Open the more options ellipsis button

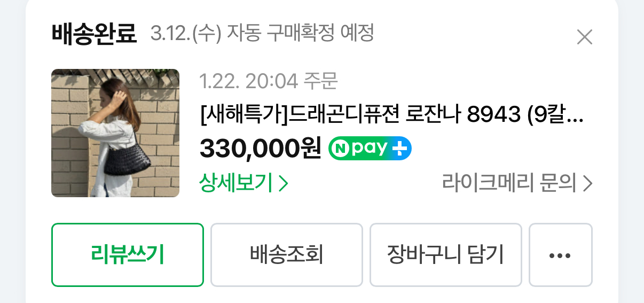click(x=560, y=255)
